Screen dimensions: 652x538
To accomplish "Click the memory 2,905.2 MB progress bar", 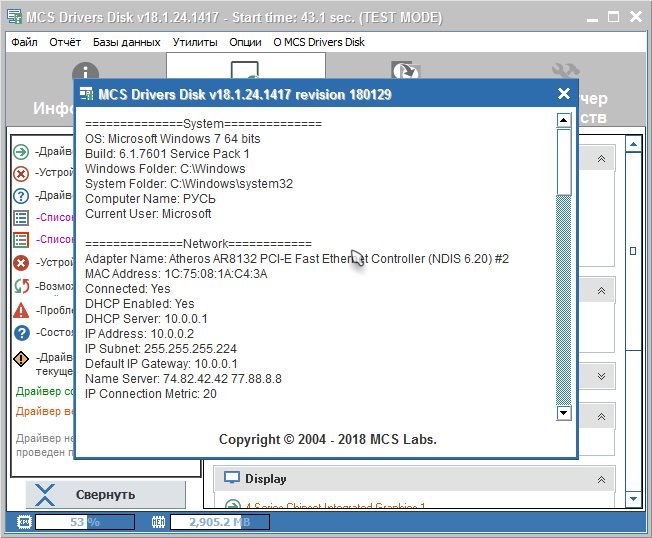I will (x=220, y=522).
